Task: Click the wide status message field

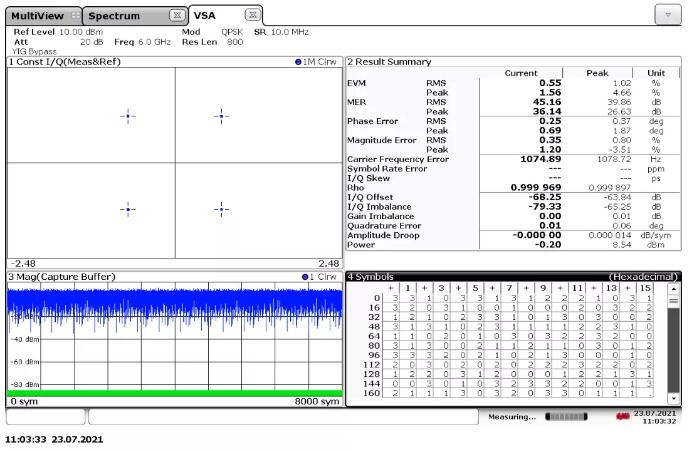Action: tap(283, 417)
